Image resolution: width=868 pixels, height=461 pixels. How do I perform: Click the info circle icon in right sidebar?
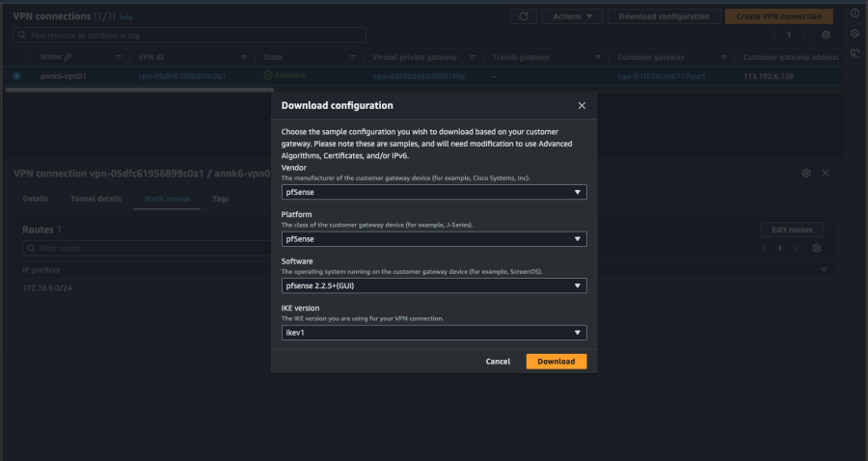pyautogui.click(x=854, y=14)
